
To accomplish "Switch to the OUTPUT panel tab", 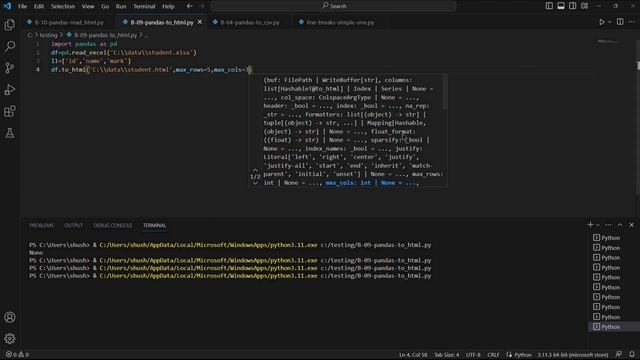I will click(73, 225).
